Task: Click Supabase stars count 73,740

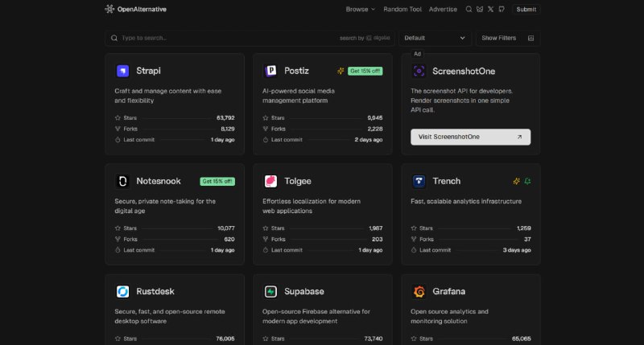Action: (x=374, y=339)
